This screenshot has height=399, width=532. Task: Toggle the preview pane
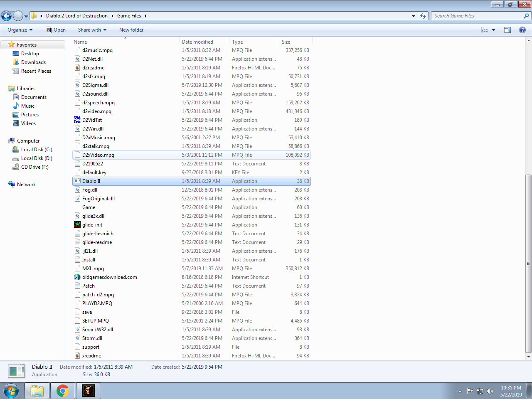click(507, 30)
